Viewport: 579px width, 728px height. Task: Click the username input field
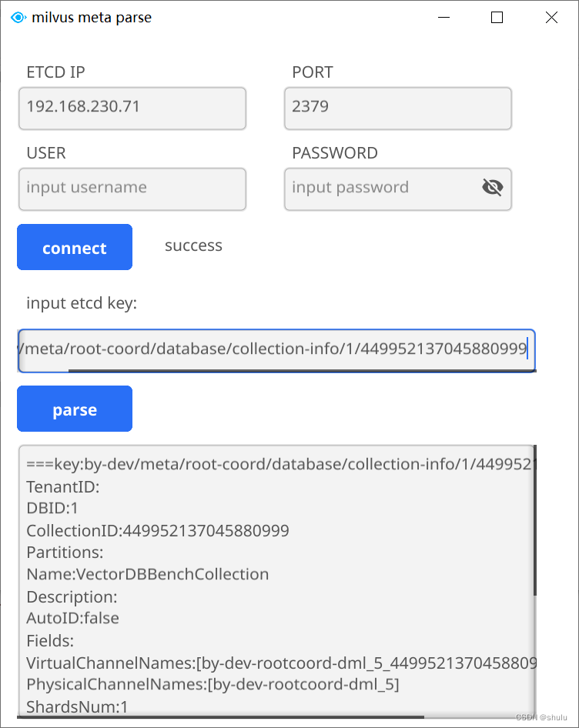tap(132, 189)
